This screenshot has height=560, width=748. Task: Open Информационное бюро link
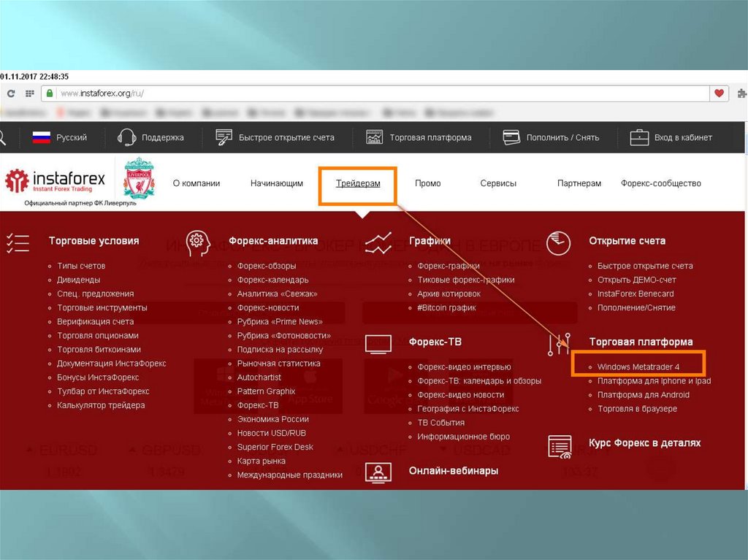coord(464,437)
